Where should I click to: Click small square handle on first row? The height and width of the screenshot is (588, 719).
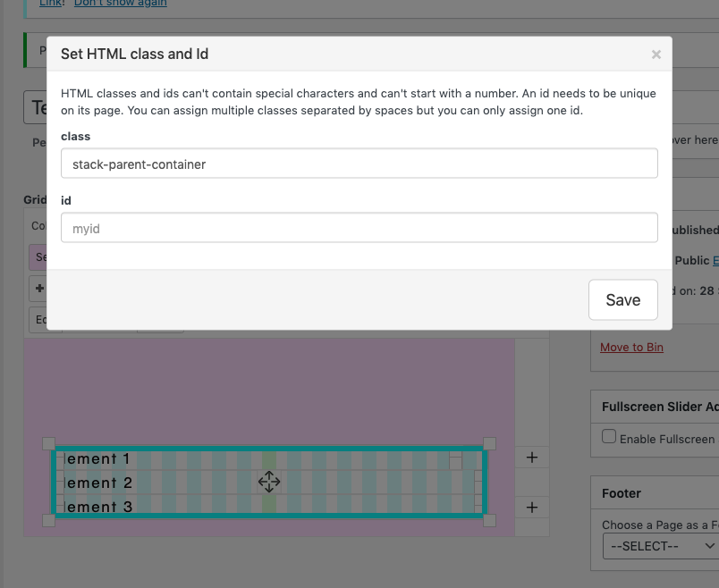coord(455,461)
